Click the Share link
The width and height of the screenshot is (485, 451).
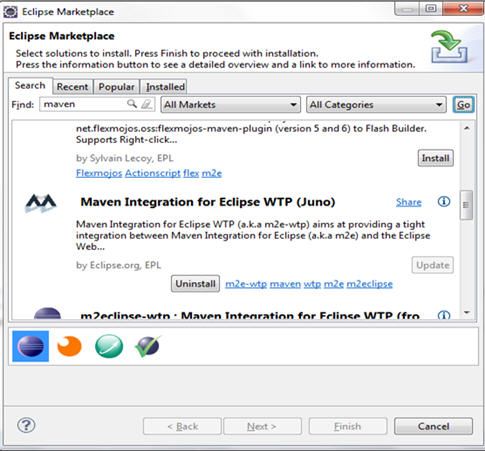[409, 202]
